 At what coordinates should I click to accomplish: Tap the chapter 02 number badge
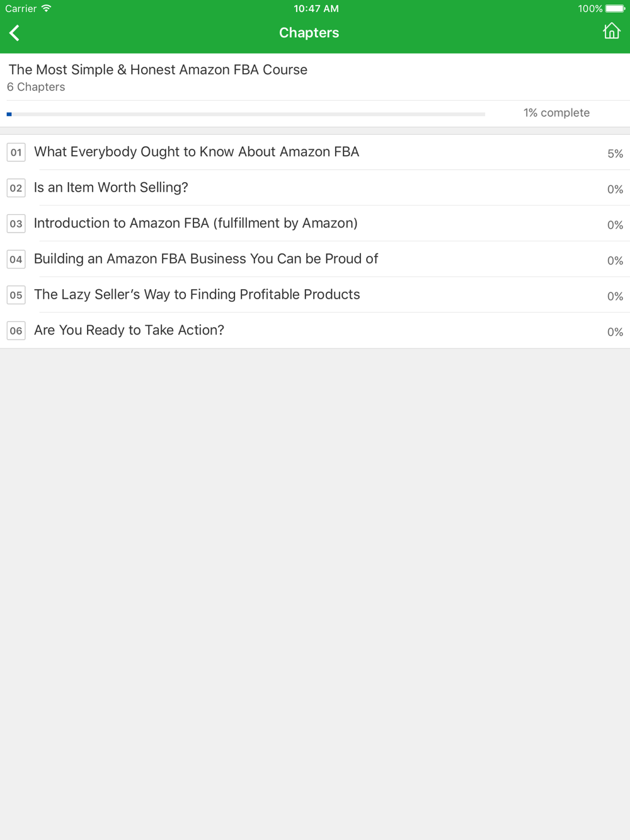16,188
